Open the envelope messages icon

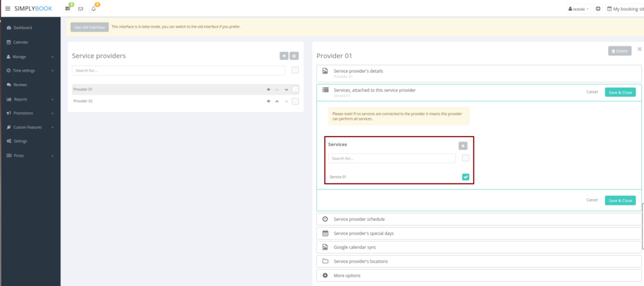80,9
